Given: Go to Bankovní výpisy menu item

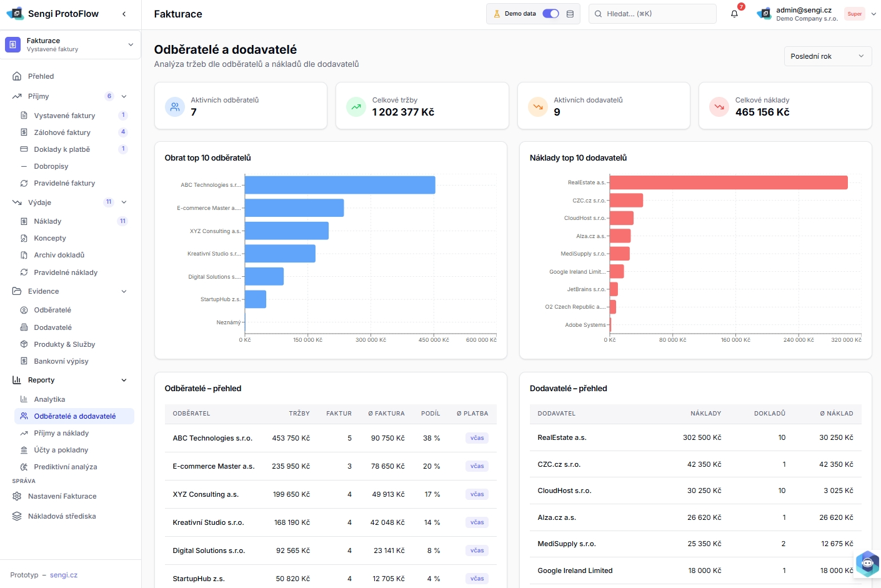Looking at the screenshot, I should click(61, 361).
